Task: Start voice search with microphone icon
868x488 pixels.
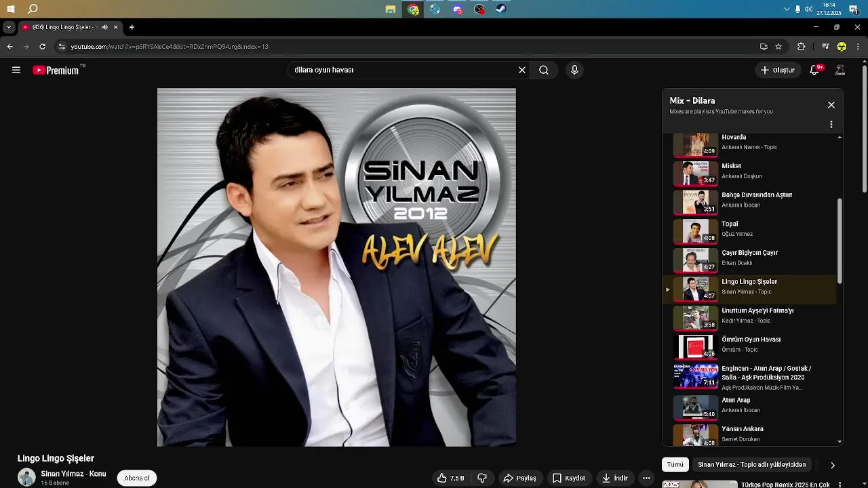Action: coord(574,70)
